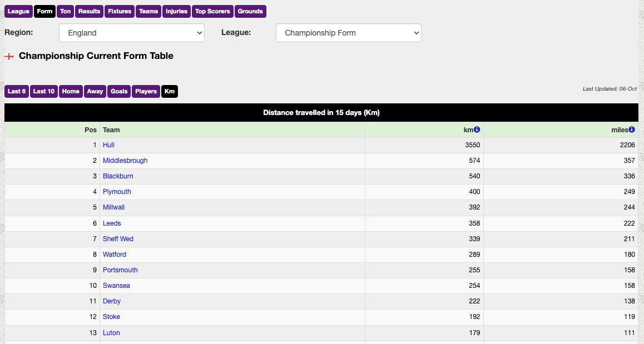Open the League dropdown showing Championship Form

tap(349, 33)
